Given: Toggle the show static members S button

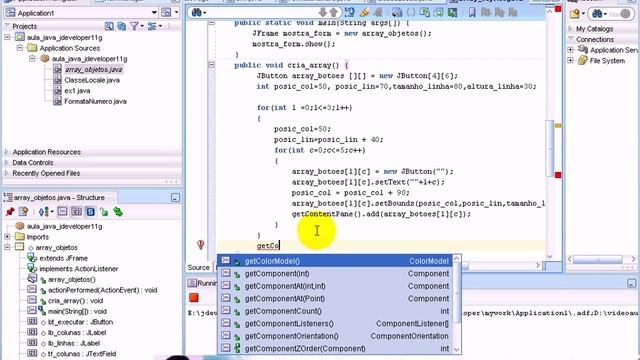Looking at the screenshot, I should (x=90, y=212).
